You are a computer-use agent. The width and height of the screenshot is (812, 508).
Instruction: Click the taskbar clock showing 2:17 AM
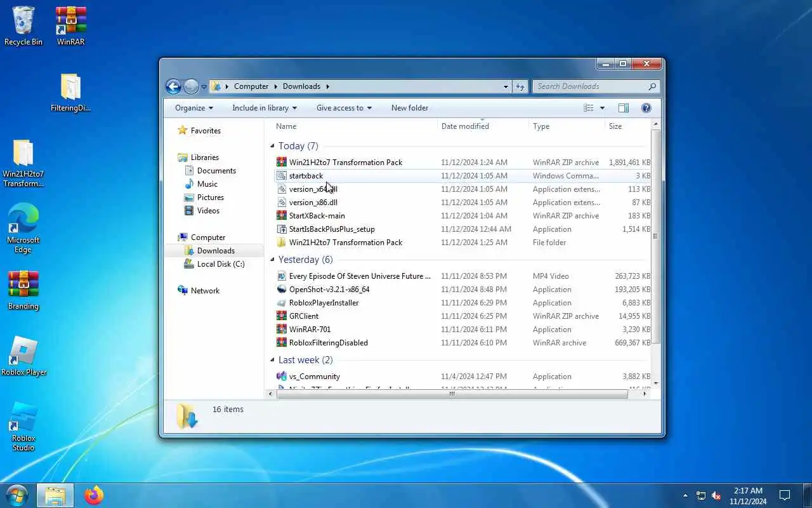(748, 496)
